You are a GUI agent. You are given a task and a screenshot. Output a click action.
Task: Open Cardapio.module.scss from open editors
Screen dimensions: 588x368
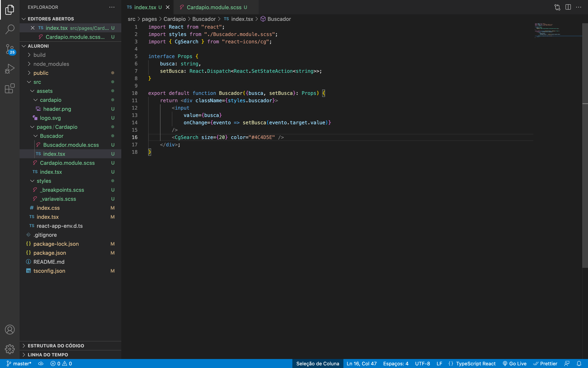point(70,37)
